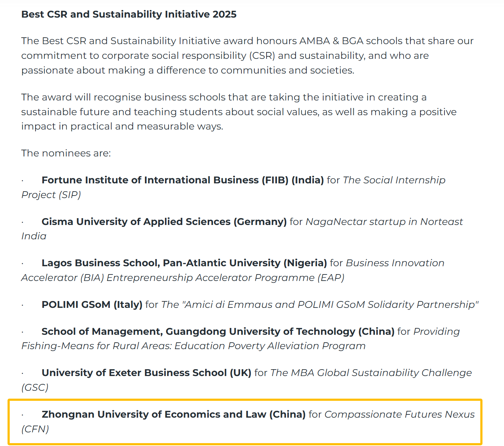Image resolution: width=504 pixels, height=446 pixels.
Task: Click MBA Global Sustainability Challenge text
Action: click(x=371, y=373)
